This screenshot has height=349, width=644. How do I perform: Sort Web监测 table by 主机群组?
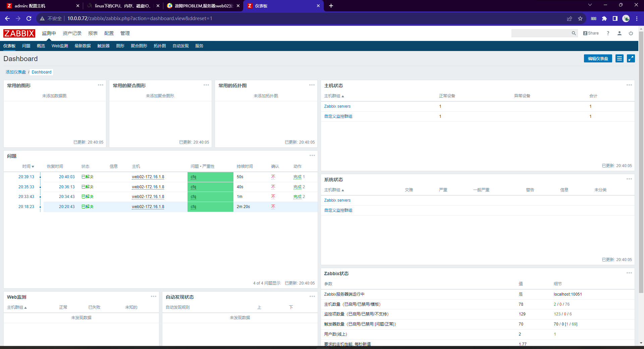coord(17,307)
